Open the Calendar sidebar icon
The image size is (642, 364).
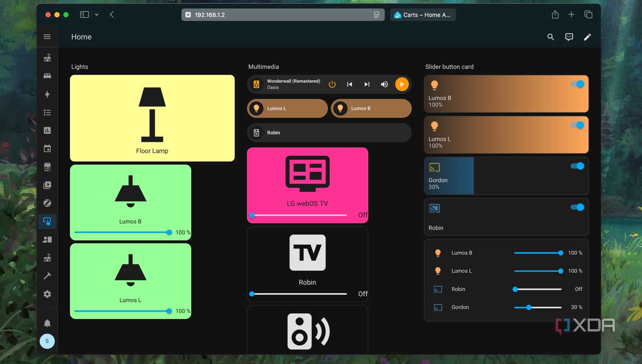[x=47, y=148]
